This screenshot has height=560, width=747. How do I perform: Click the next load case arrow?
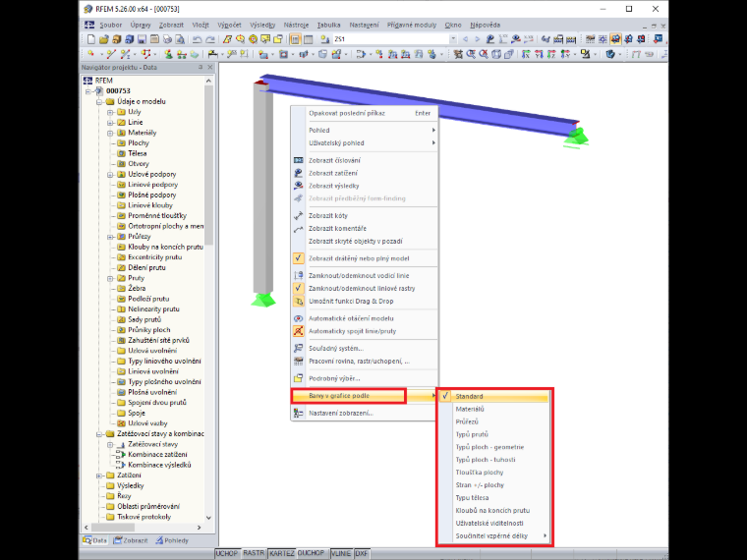(x=477, y=39)
